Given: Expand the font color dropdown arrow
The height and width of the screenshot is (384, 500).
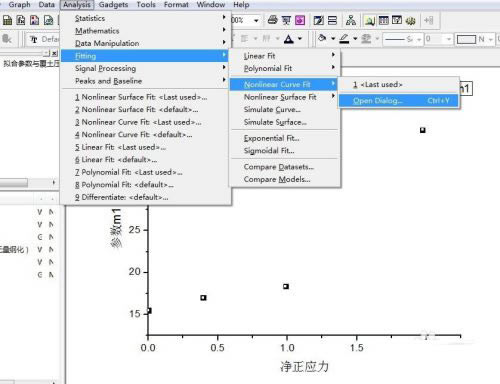Looking at the screenshot, I should [300, 39].
